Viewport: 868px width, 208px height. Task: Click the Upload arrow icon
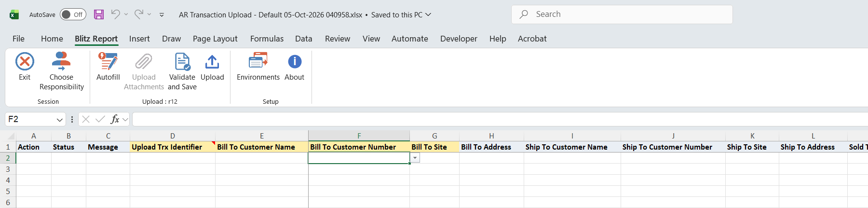click(212, 62)
